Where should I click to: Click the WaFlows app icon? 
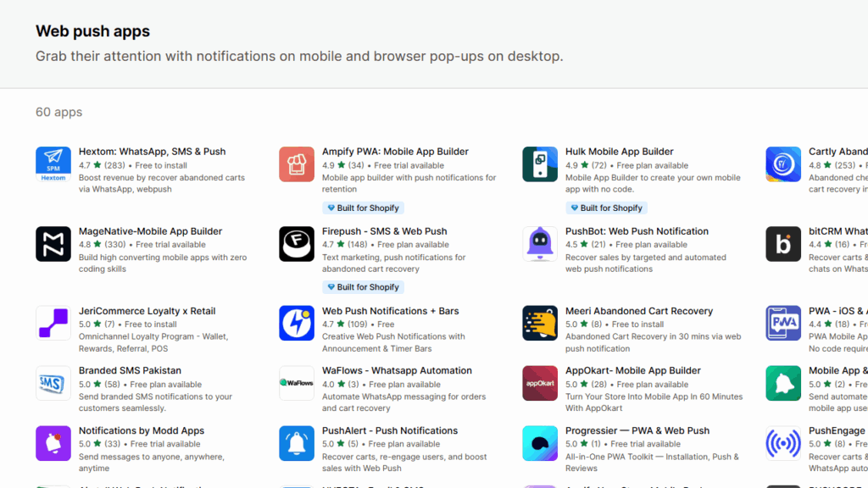[x=296, y=384]
